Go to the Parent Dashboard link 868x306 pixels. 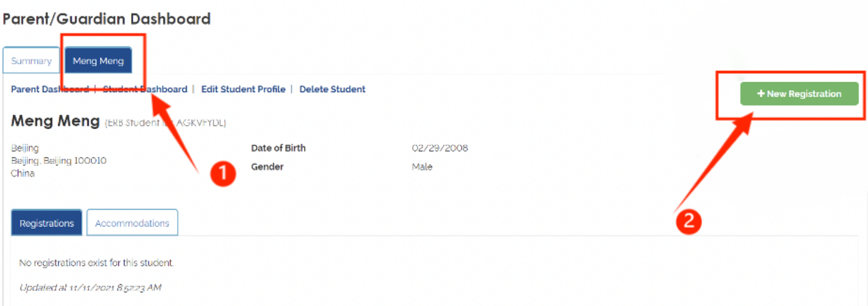[50, 89]
